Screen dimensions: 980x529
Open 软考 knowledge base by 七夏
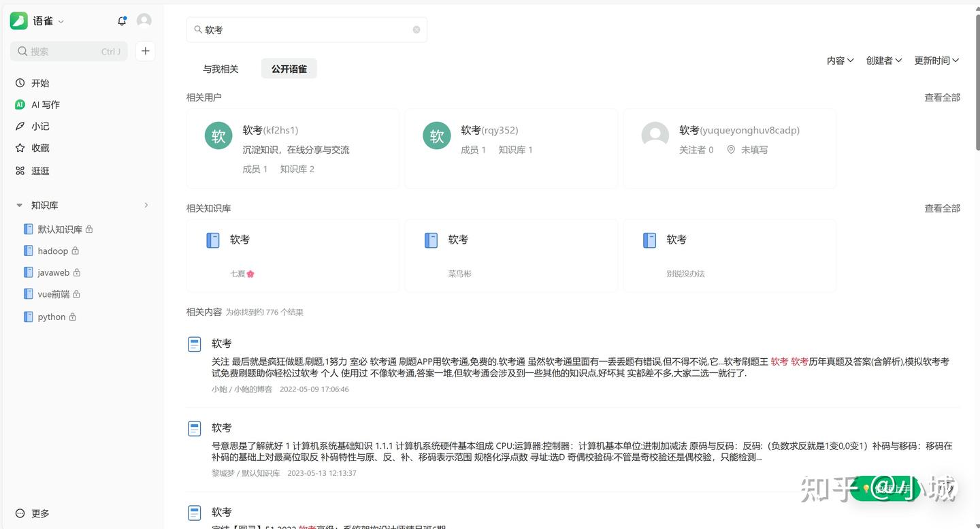[x=293, y=255]
